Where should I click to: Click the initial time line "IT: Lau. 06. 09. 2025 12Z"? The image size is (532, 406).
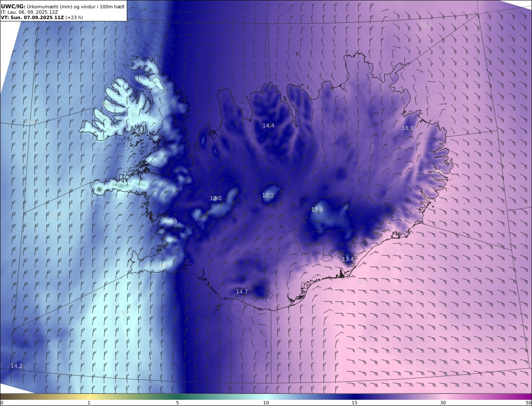(29, 12)
